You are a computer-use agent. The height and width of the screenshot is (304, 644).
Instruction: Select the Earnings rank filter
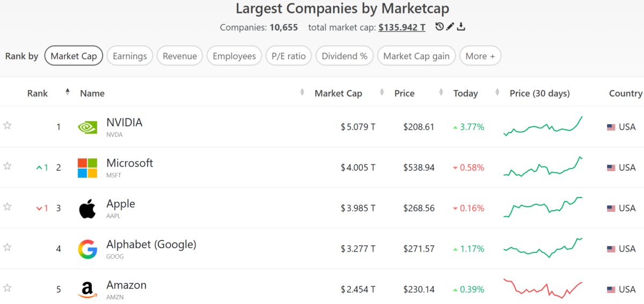[x=130, y=56]
